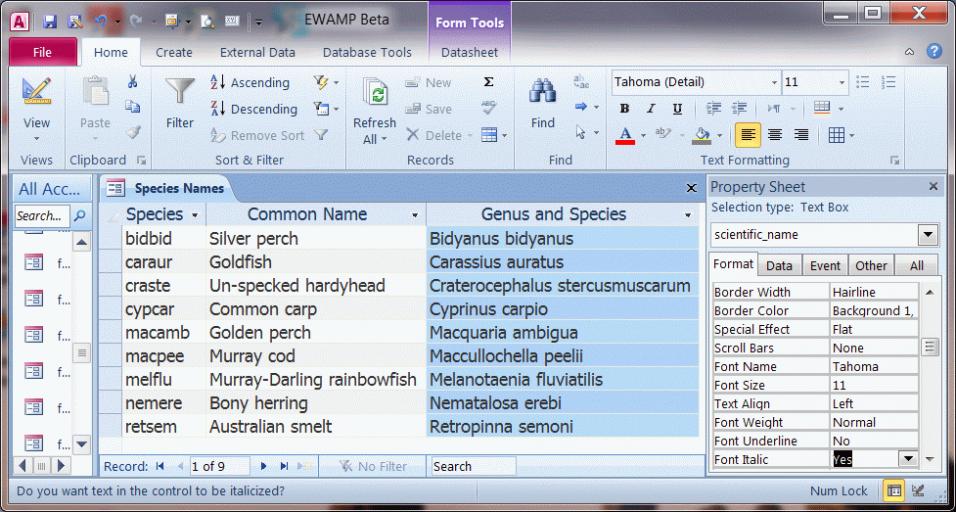Open Genus and Species column dropdown
The height and width of the screenshot is (512, 956).
pyautogui.click(x=688, y=215)
